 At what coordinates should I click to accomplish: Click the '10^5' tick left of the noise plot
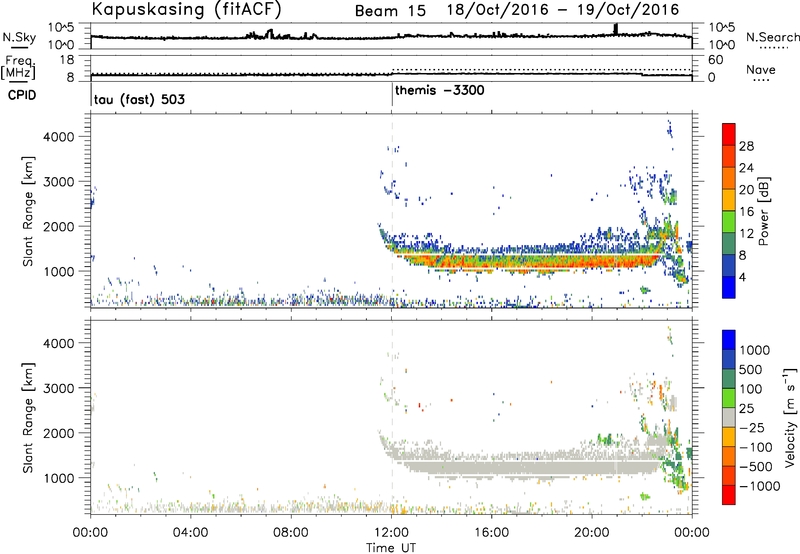pos(61,28)
